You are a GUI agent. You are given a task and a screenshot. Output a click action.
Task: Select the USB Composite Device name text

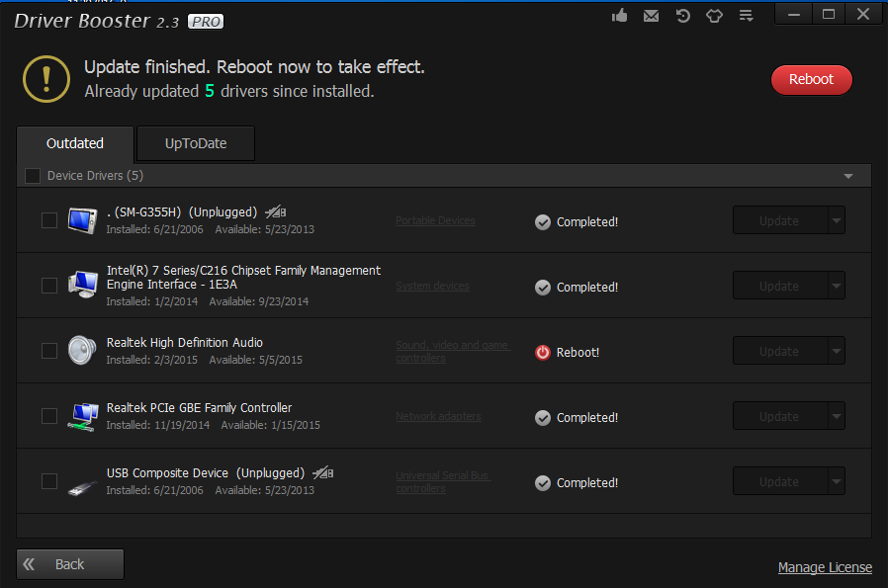pos(168,472)
